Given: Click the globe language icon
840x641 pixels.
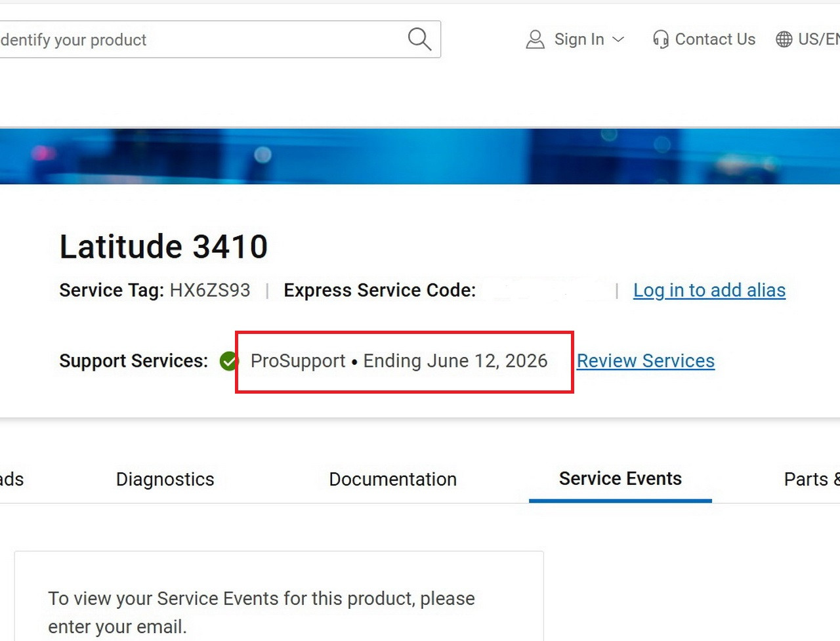Looking at the screenshot, I should (x=784, y=39).
